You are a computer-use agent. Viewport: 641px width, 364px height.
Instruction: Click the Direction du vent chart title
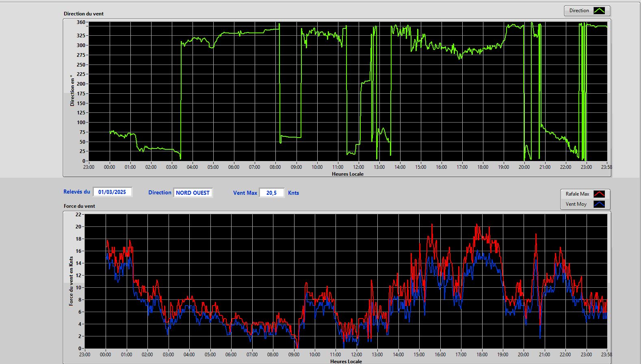click(84, 14)
